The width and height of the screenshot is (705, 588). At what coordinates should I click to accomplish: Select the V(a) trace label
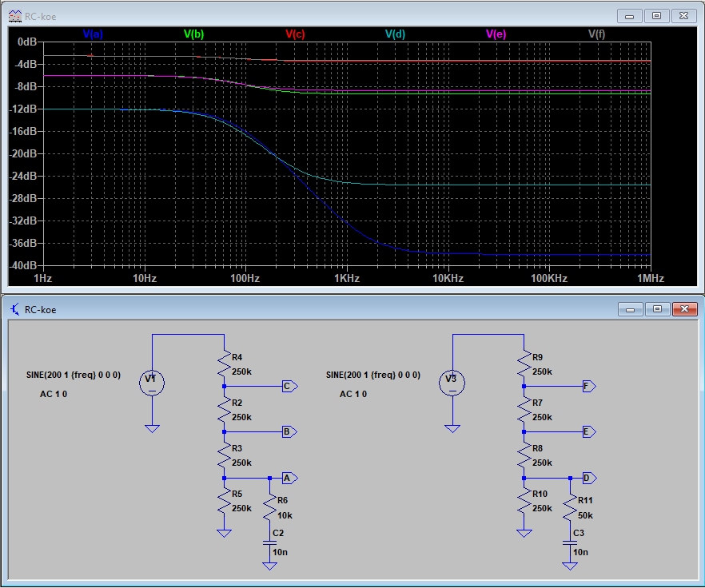[93, 34]
